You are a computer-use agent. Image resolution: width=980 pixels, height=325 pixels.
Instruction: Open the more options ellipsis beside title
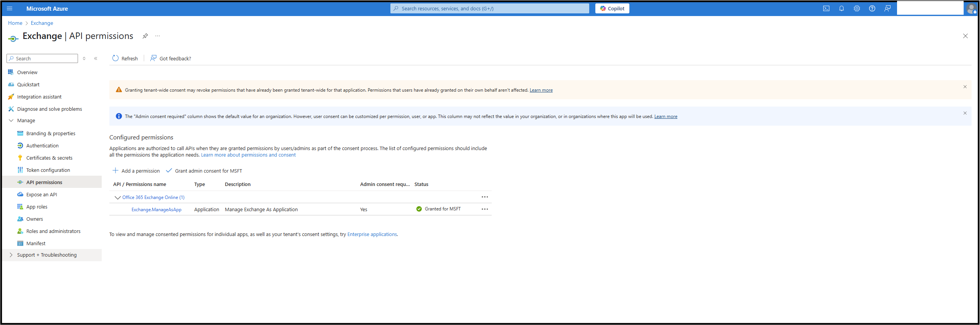click(158, 36)
